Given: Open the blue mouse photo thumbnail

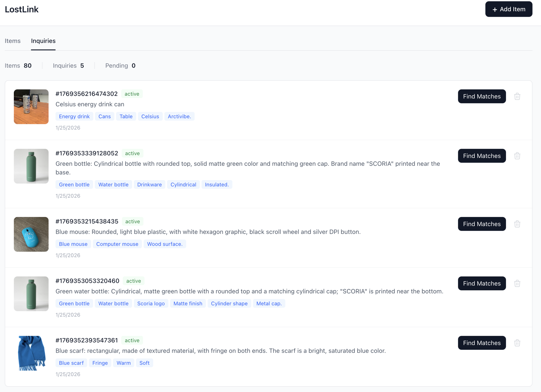Looking at the screenshot, I should pos(31,234).
